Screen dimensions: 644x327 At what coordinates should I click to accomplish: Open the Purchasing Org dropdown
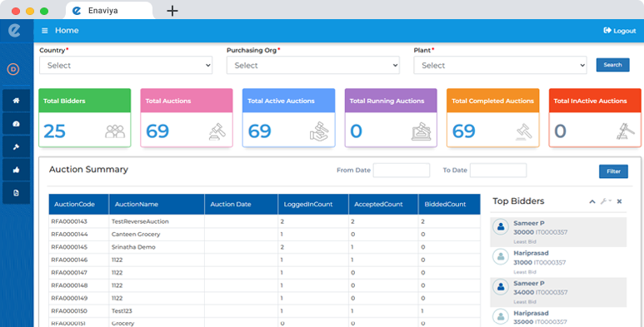click(313, 65)
